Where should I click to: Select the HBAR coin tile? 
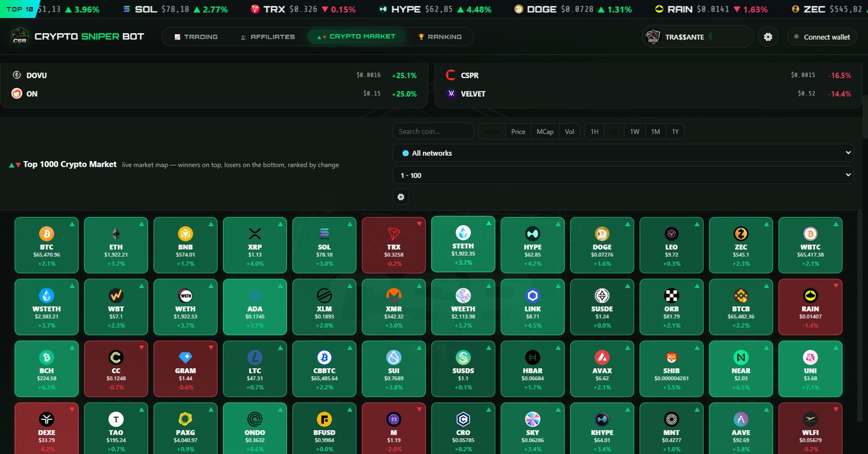(x=532, y=369)
